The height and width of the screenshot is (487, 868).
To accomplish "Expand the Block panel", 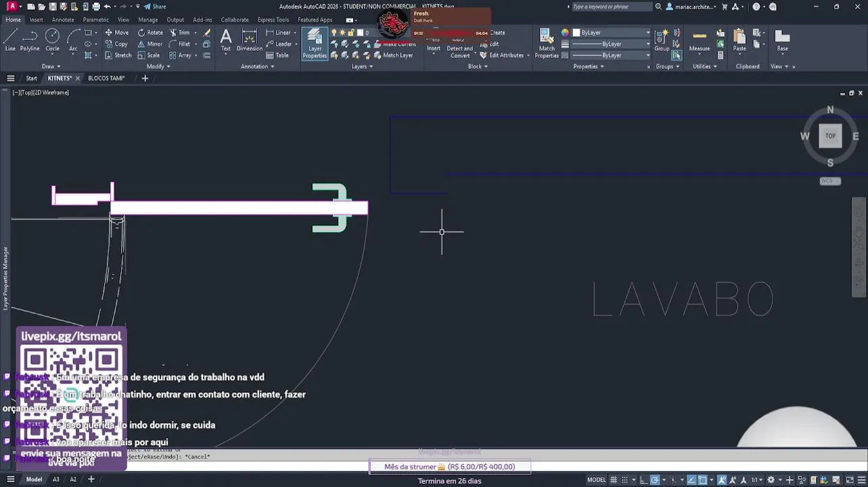I will click(478, 66).
